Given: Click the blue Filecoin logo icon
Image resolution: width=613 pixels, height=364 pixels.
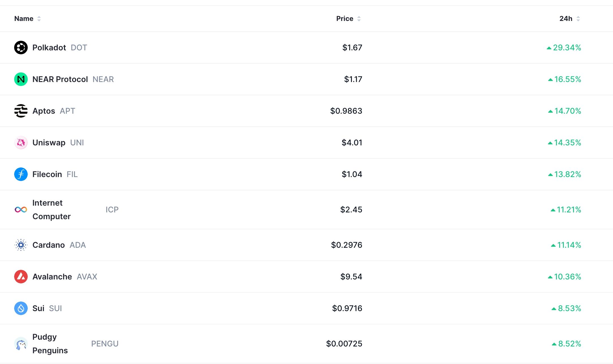Looking at the screenshot, I should coord(21,174).
